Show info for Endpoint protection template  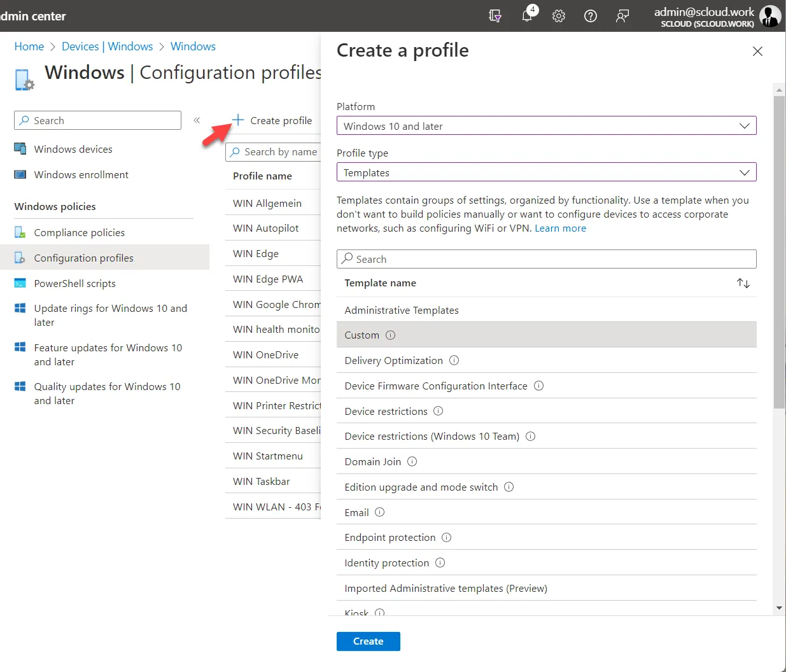[x=447, y=538]
